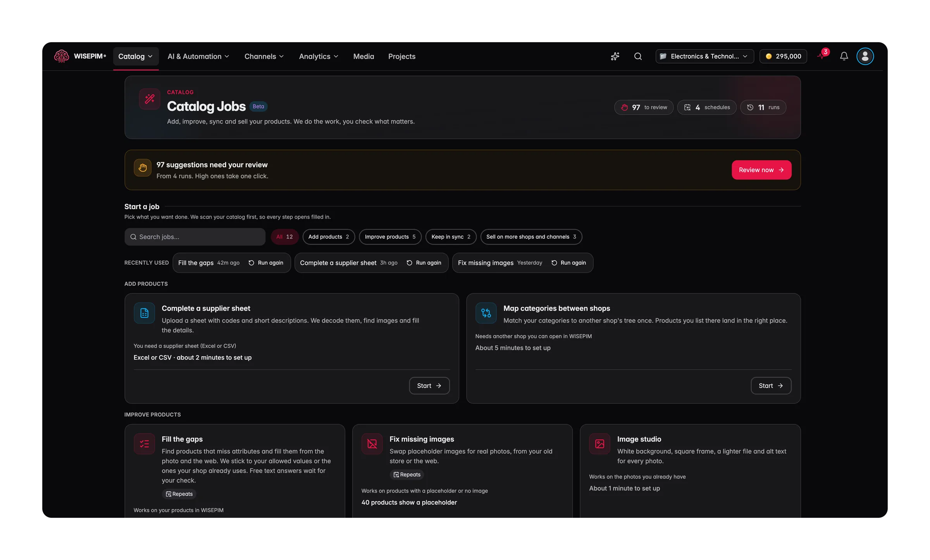
Task: Open the 4 schedules pill
Action: coord(707,107)
